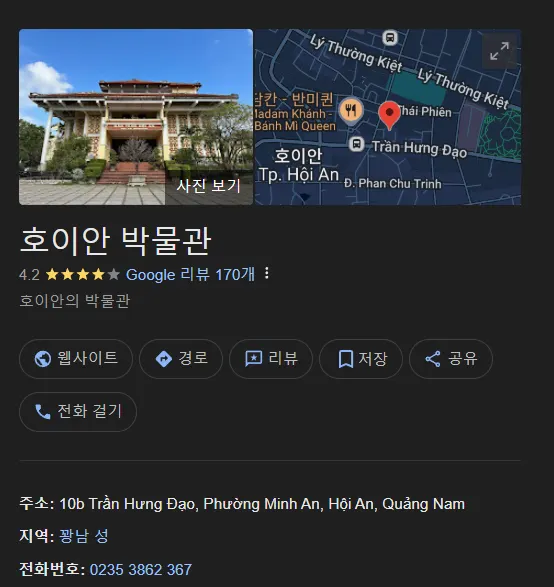This screenshot has height=587, width=554.
Task: Write a review via the 리뷰 button
Action: click(271, 359)
